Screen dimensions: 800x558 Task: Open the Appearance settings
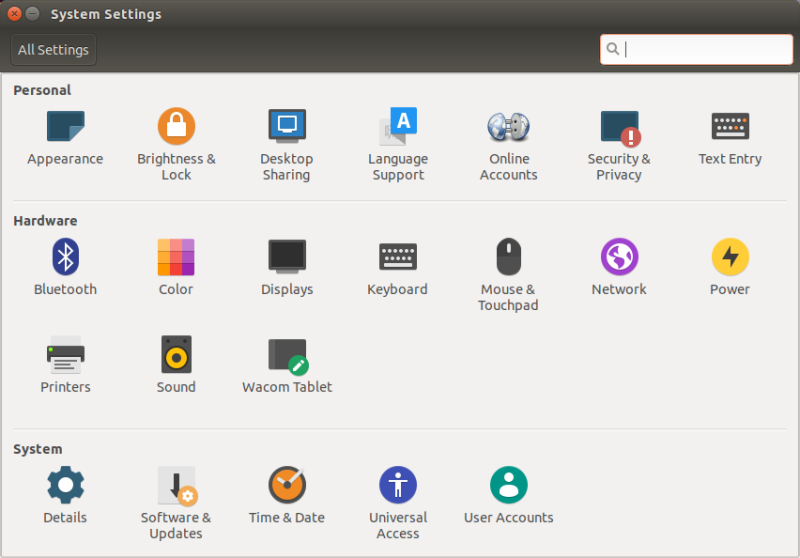[65, 128]
